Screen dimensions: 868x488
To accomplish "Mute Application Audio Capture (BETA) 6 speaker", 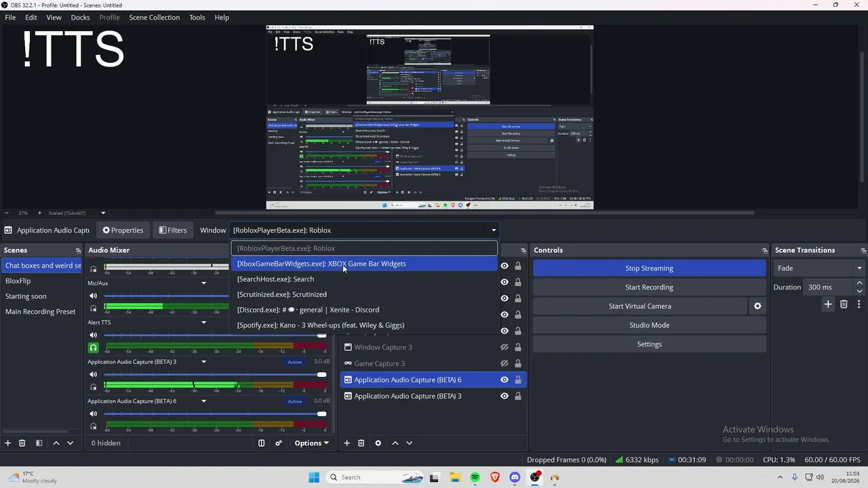I will (x=94, y=413).
